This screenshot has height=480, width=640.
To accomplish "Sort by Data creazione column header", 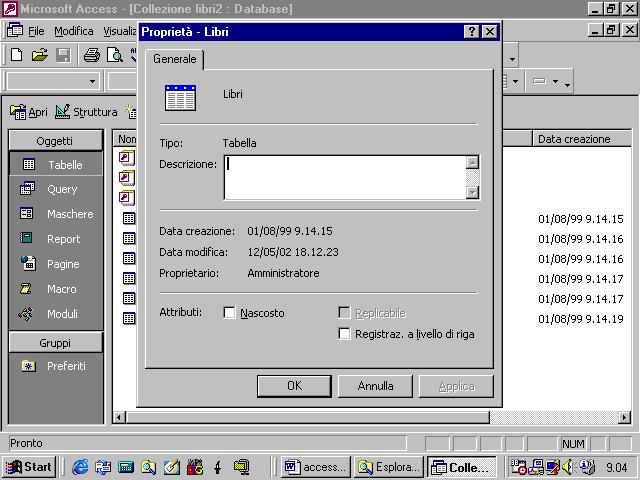I will click(x=582, y=139).
